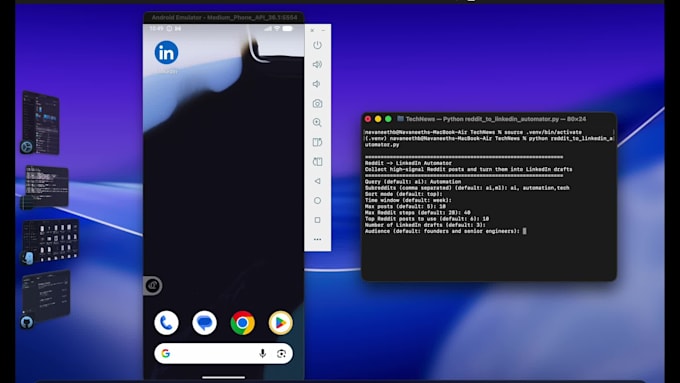Switch to the GitHub Desktop Stage Manager thumbnail
680x383 pixels.
point(46,296)
